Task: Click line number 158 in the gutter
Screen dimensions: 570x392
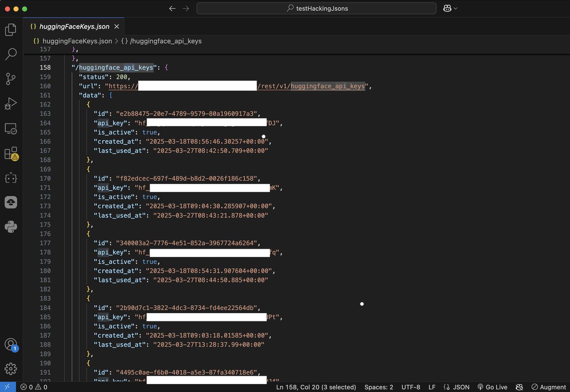Action: coord(45,67)
